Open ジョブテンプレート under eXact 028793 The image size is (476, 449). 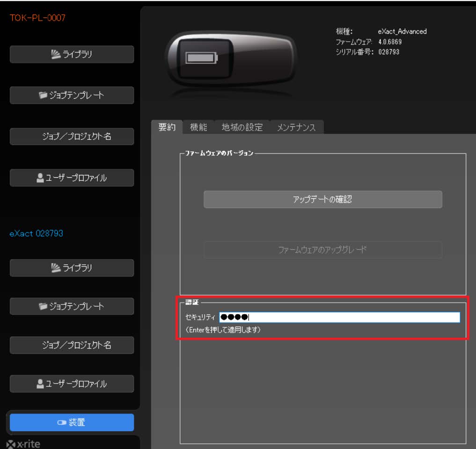coord(72,306)
